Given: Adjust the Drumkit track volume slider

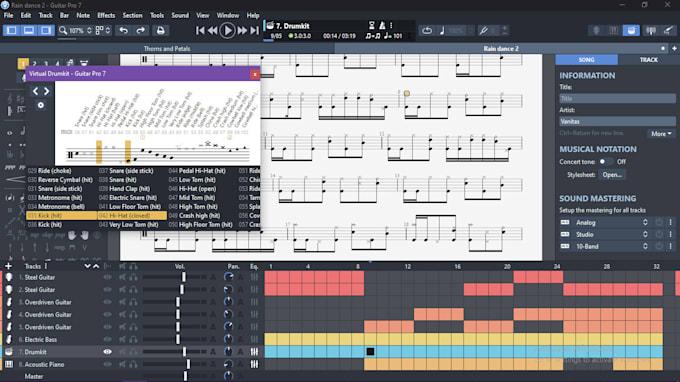Looking at the screenshot, I should (x=184, y=352).
